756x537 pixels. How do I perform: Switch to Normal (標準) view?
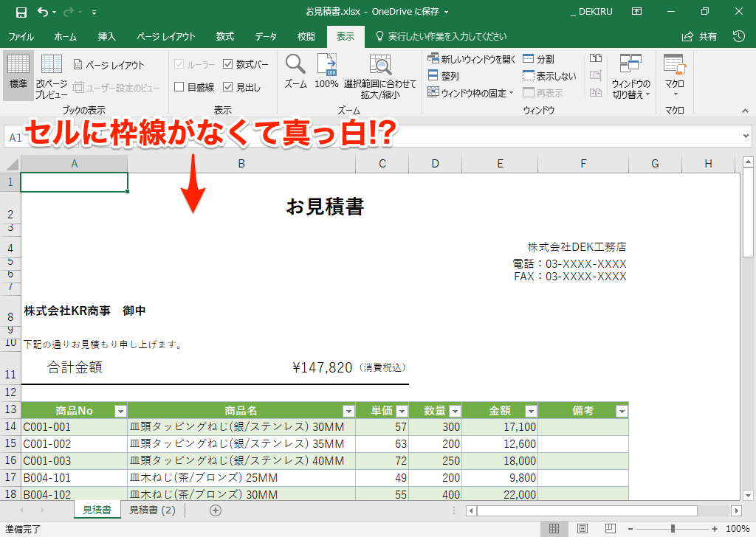click(x=18, y=75)
